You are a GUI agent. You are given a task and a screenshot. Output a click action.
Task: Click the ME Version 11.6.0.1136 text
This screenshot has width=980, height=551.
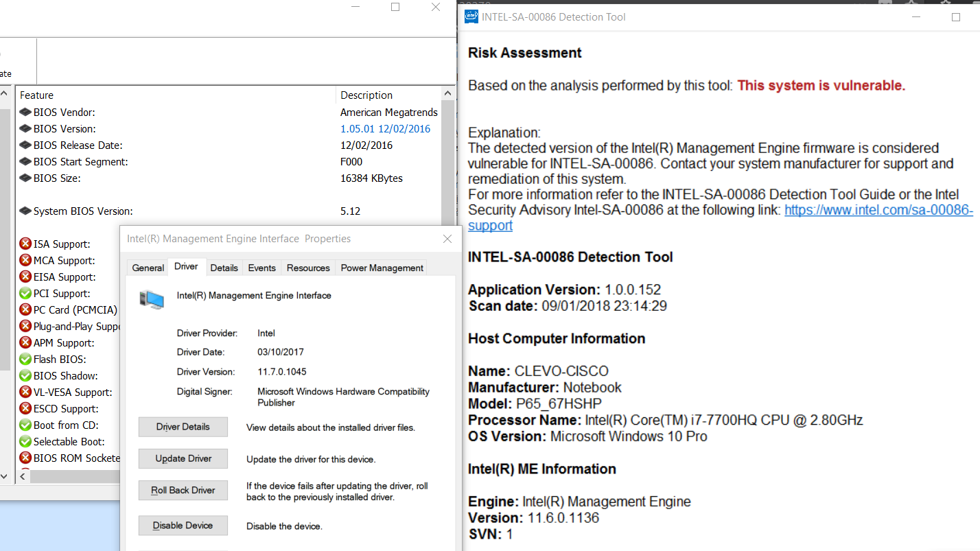pos(534,518)
